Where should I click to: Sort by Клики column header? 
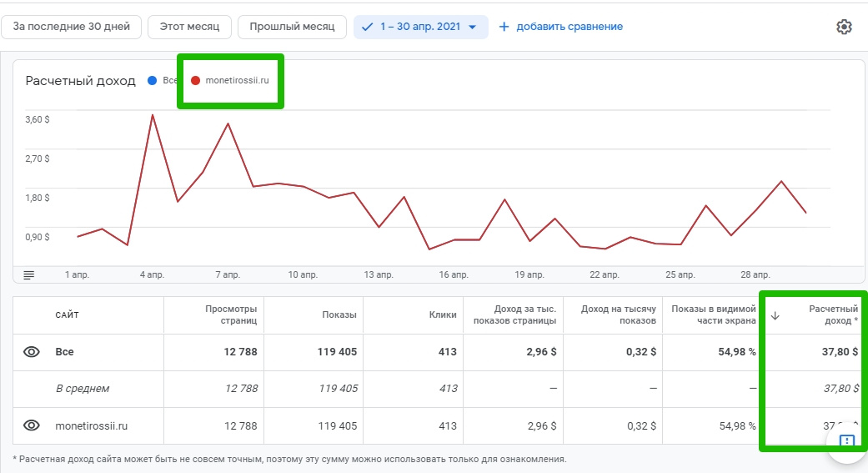(x=443, y=314)
